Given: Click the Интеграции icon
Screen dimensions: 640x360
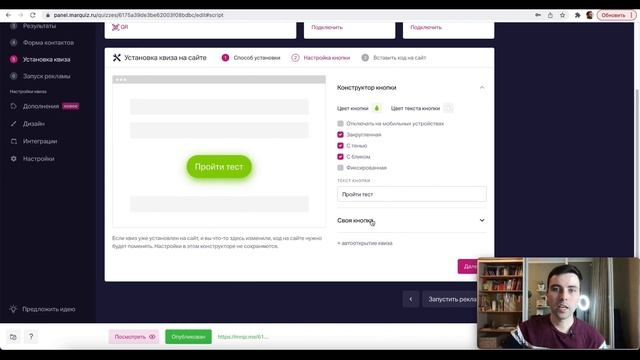Looking at the screenshot, I should 13,141.
